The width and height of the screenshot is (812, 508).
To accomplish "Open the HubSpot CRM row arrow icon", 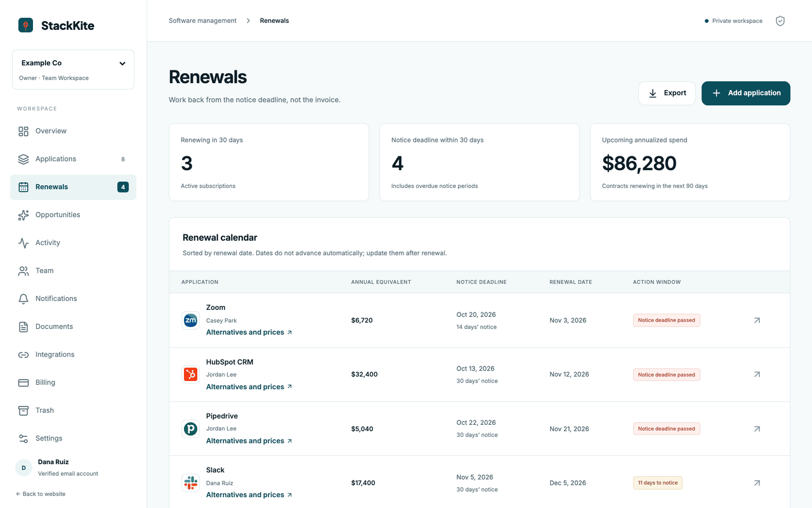I will pyautogui.click(x=757, y=375).
